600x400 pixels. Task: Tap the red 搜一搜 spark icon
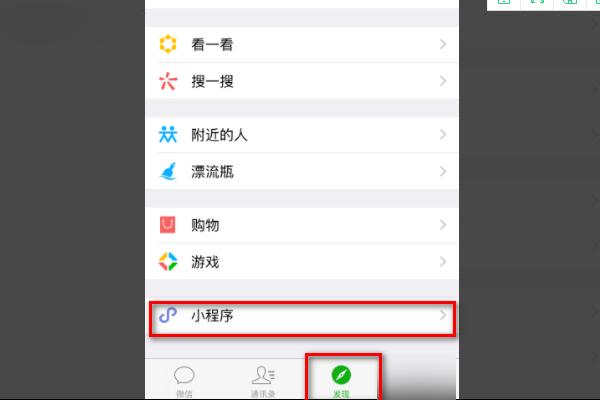tap(168, 81)
